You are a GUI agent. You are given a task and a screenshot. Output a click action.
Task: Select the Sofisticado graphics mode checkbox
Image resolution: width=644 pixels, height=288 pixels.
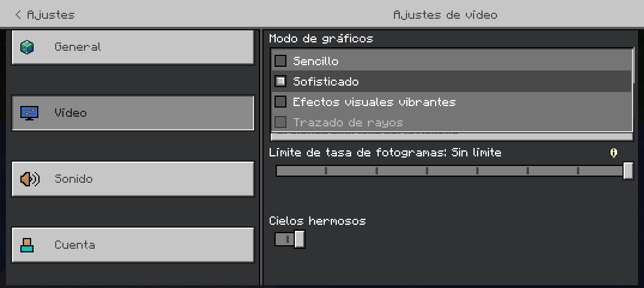click(x=280, y=82)
